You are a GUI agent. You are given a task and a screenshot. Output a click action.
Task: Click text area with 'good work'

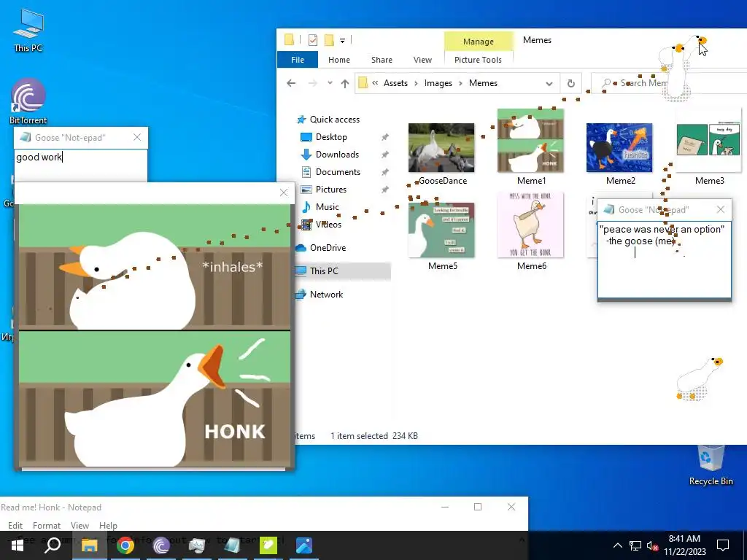coord(81,166)
